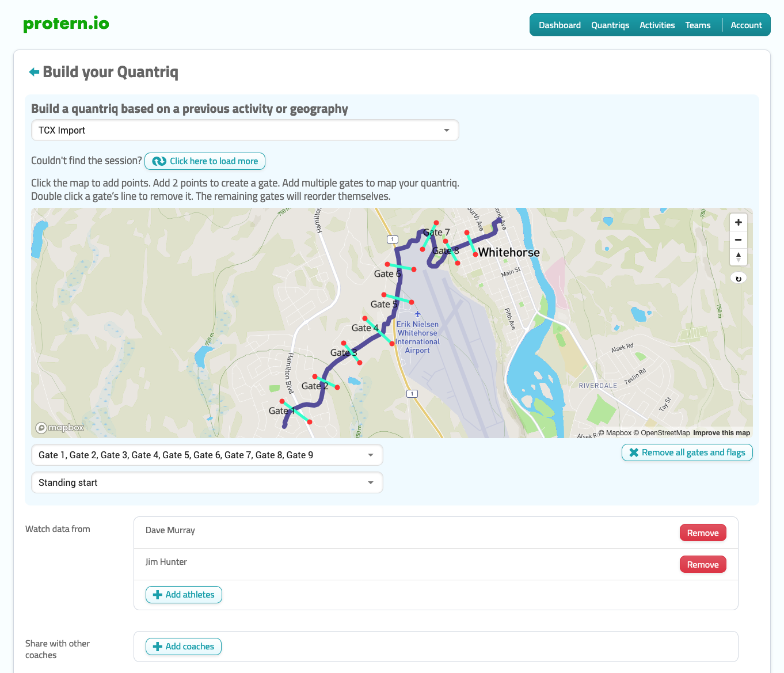Open the Account menu
Screen dimensions: 784x673
[x=746, y=25]
